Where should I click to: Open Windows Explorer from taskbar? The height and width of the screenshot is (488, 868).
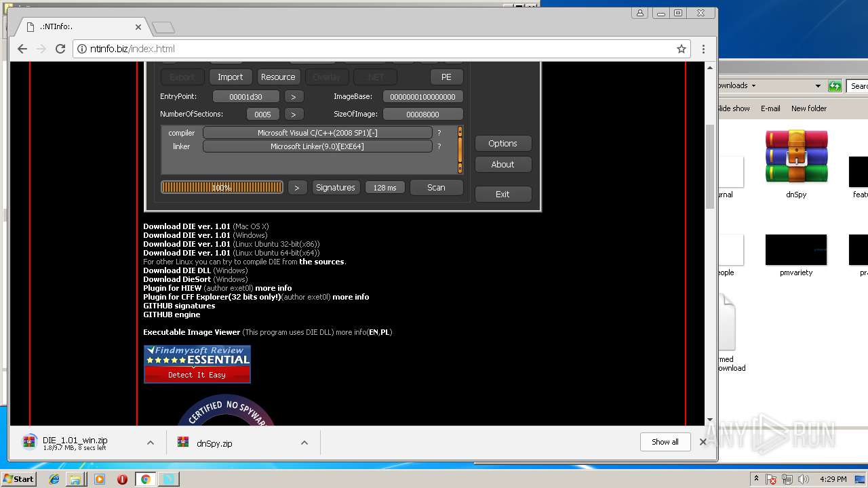pos(75,479)
